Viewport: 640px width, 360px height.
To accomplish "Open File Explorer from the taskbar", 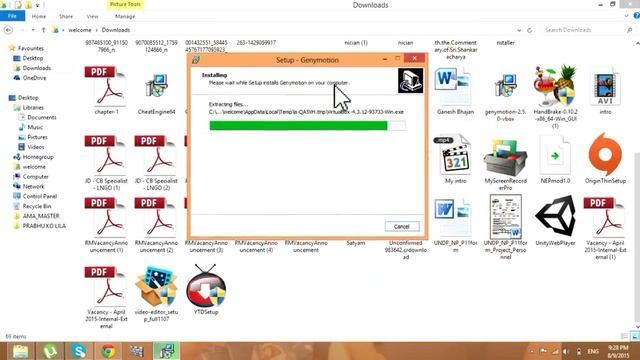I will click(x=20, y=351).
